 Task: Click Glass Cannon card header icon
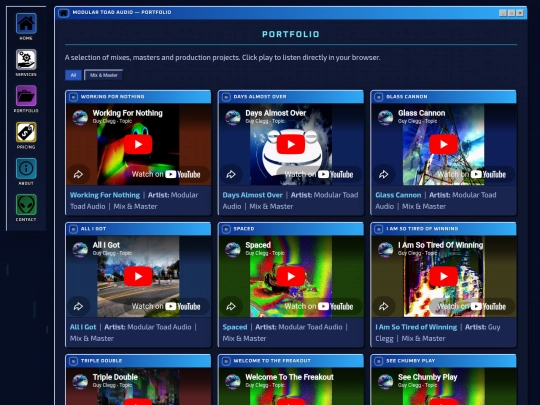pyautogui.click(x=378, y=97)
